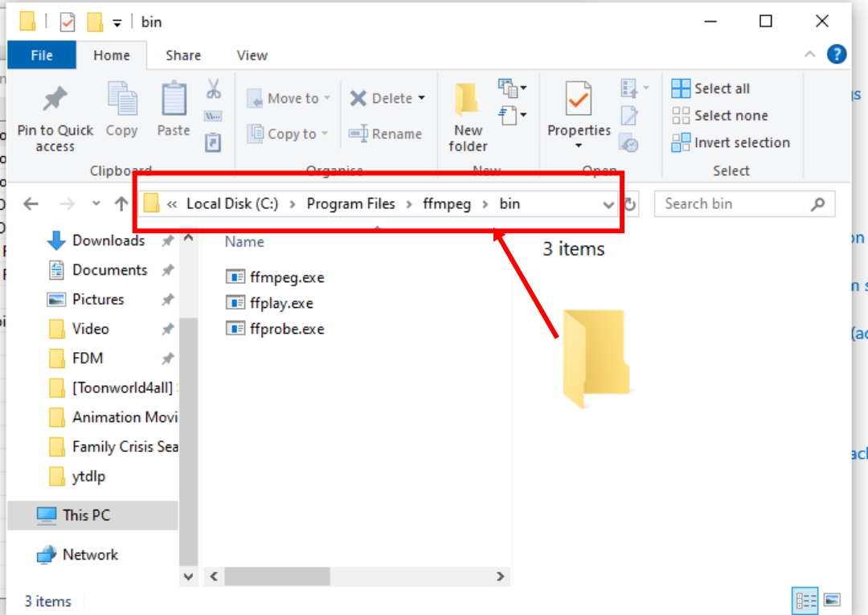Open address bar history dropdown

pos(608,205)
